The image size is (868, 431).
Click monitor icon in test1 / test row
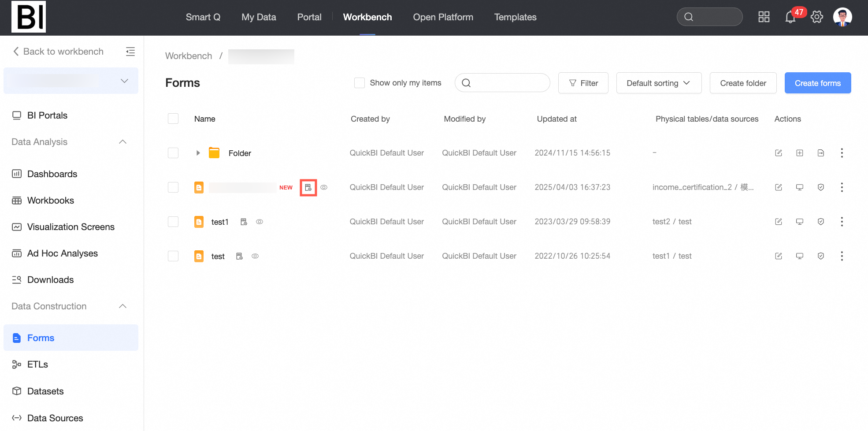800,256
